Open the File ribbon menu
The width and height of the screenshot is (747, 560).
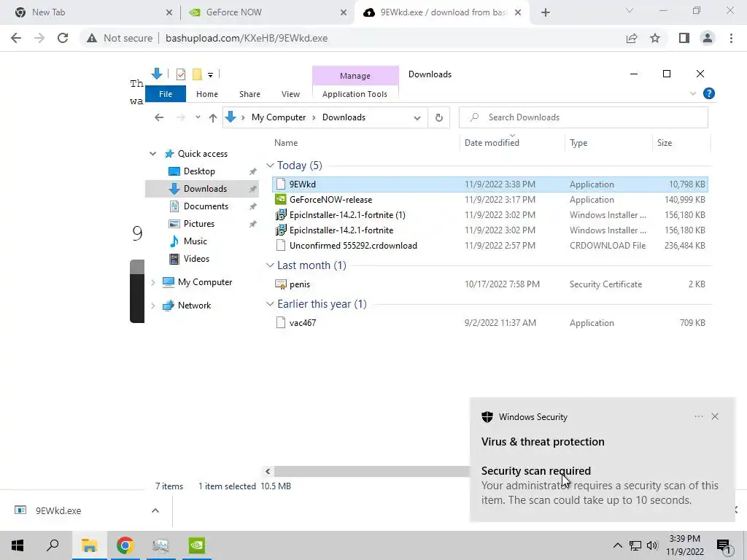(166, 94)
